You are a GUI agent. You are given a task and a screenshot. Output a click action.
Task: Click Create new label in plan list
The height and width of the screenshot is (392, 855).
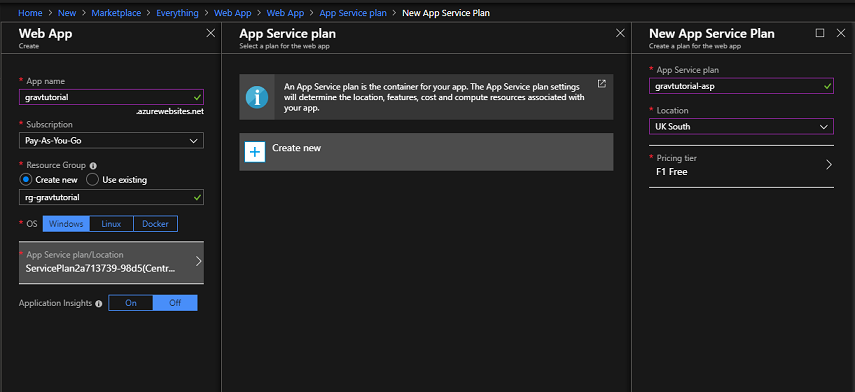tap(297, 148)
